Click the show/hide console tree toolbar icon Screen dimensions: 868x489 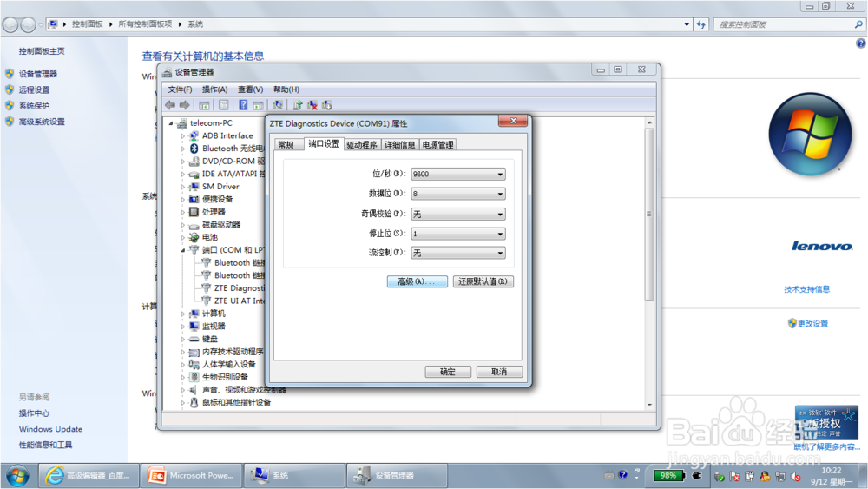(x=204, y=105)
